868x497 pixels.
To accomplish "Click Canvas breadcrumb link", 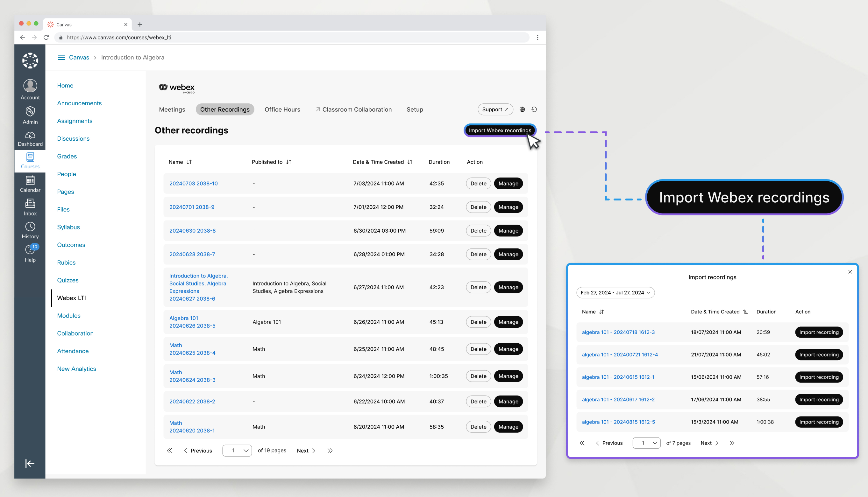I will 79,57.
